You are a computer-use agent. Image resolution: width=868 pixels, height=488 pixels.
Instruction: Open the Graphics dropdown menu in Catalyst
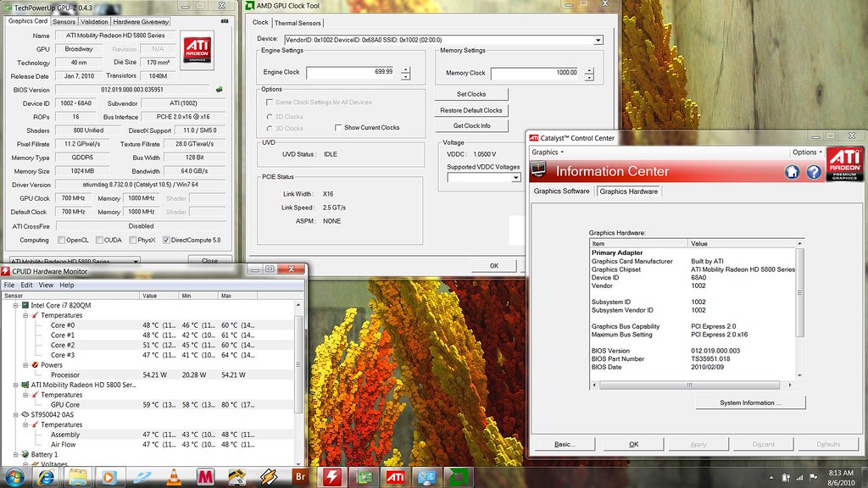(x=548, y=152)
